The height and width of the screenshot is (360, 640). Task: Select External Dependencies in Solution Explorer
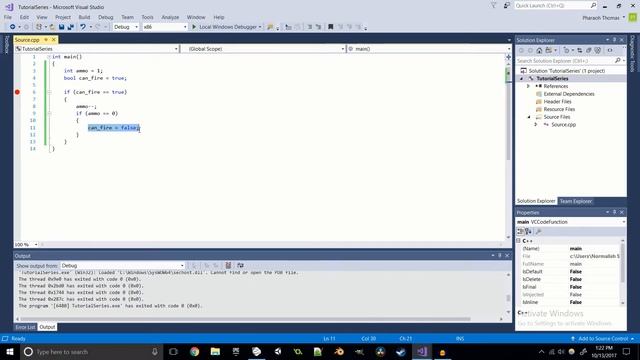pos(569,94)
